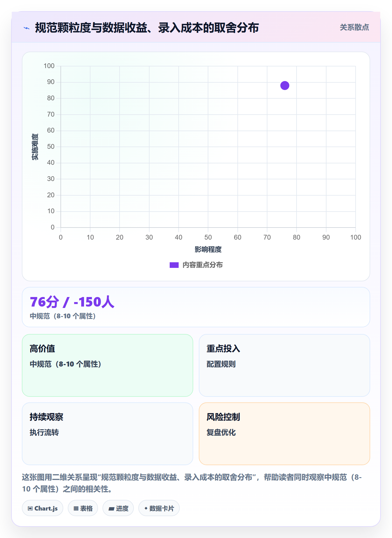392x538 pixels.
Task: Click the 100 tick on the 影响程度 axis
Action: coord(356,237)
